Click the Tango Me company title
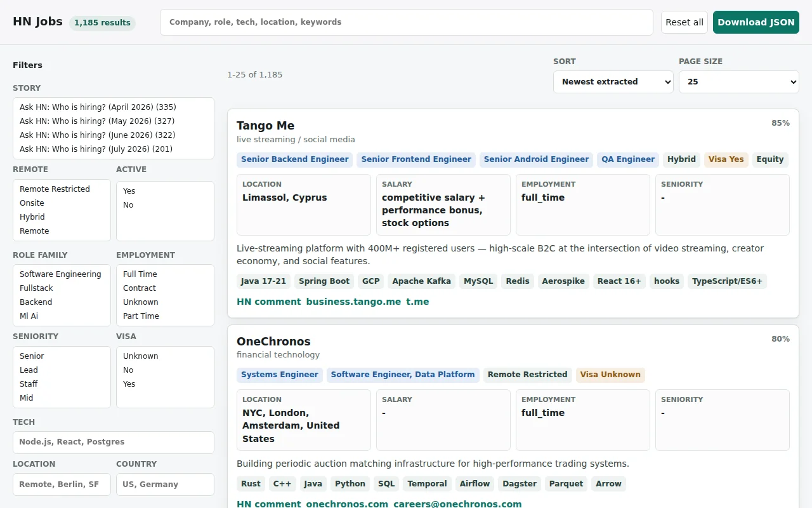The width and height of the screenshot is (812, 508). point(265,126)
